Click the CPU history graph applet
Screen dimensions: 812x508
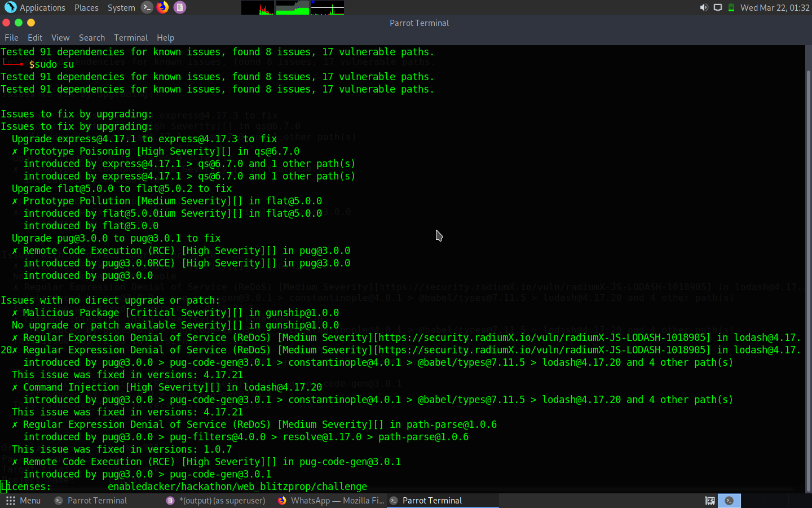tap(258, 7)
